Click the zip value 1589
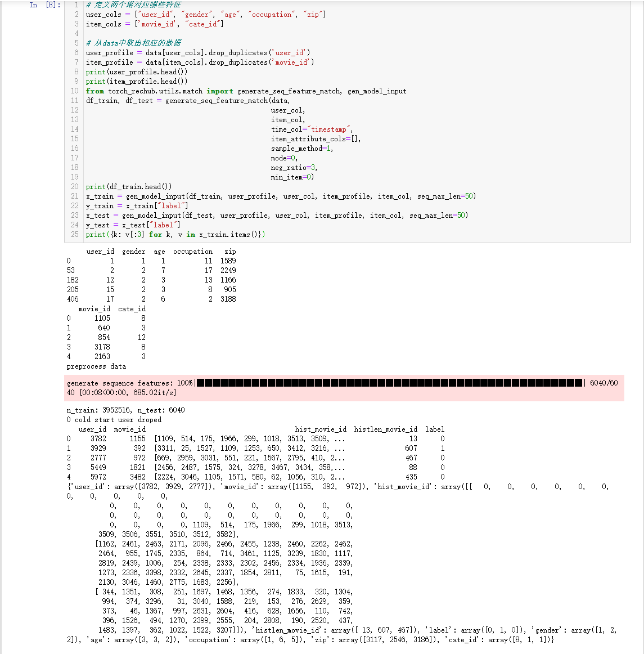 click(228, 261)
